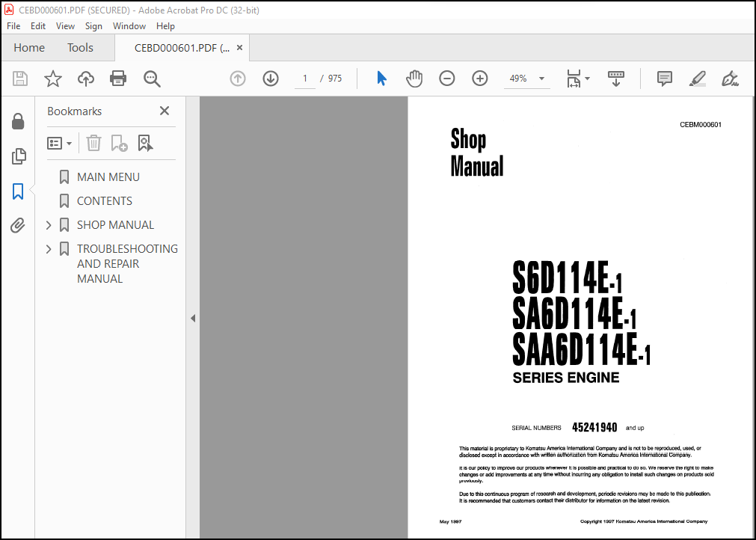Viewport: 756px width, 540px height.
Task: Click serial number 45241940 on page
Action: (x=594, y=428)
